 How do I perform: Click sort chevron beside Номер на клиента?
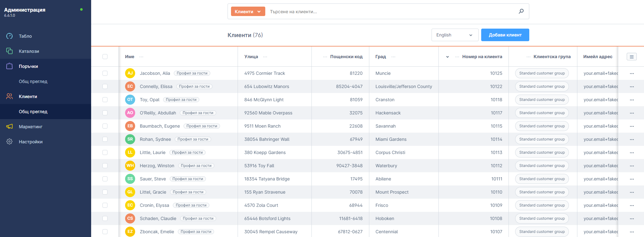[448, 57]
